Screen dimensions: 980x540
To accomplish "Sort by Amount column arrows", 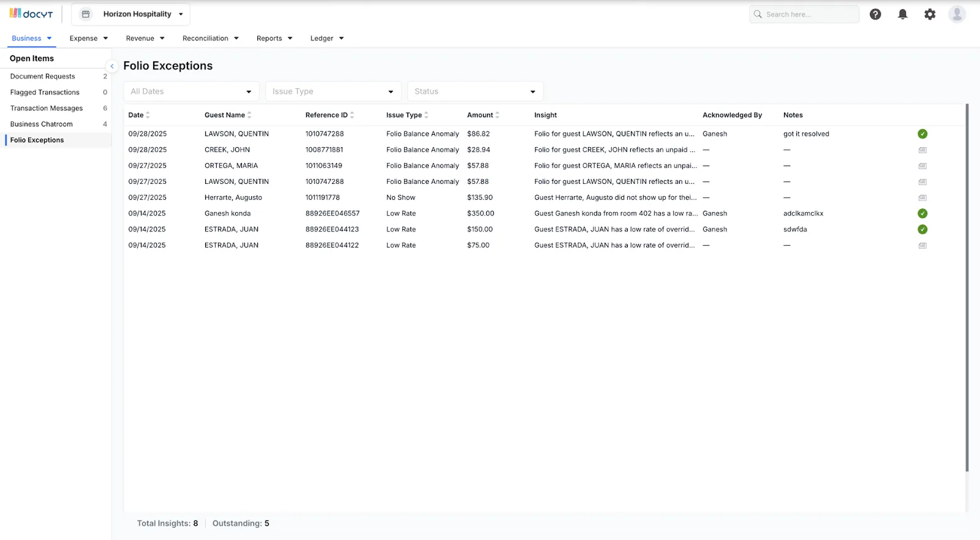I will (x=497, y=115).
